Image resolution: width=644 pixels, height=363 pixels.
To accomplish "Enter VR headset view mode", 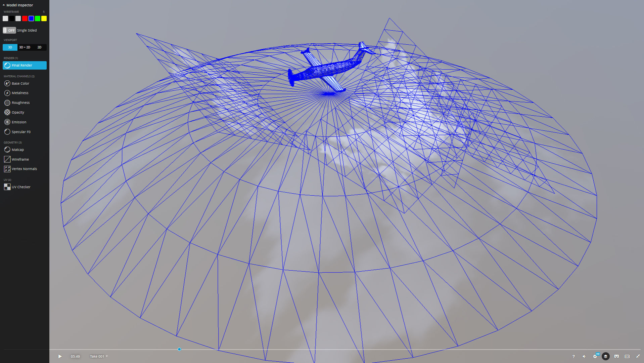I will [616, 356].
